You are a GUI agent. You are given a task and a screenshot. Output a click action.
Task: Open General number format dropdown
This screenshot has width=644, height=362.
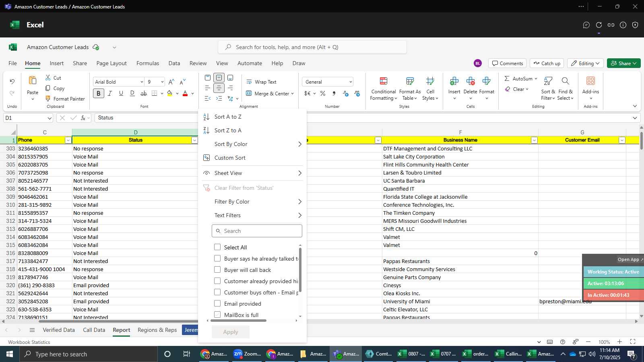pos(351,82)
